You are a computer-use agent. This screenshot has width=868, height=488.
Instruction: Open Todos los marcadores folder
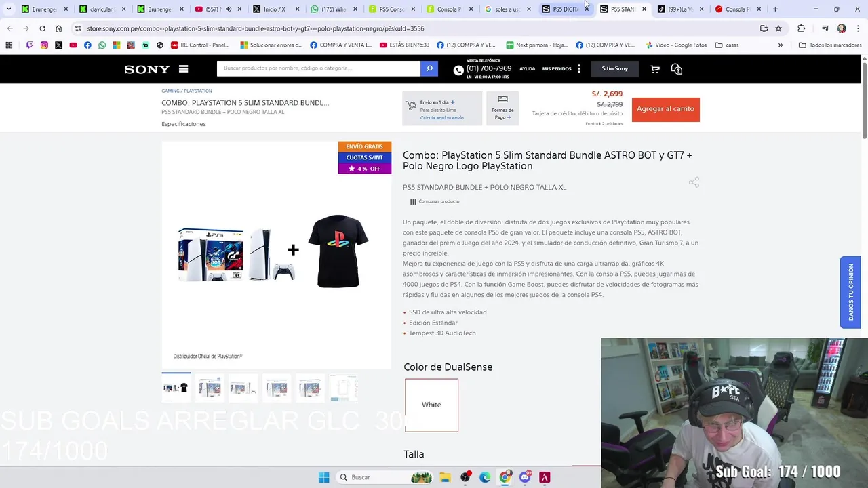point(830,45)
